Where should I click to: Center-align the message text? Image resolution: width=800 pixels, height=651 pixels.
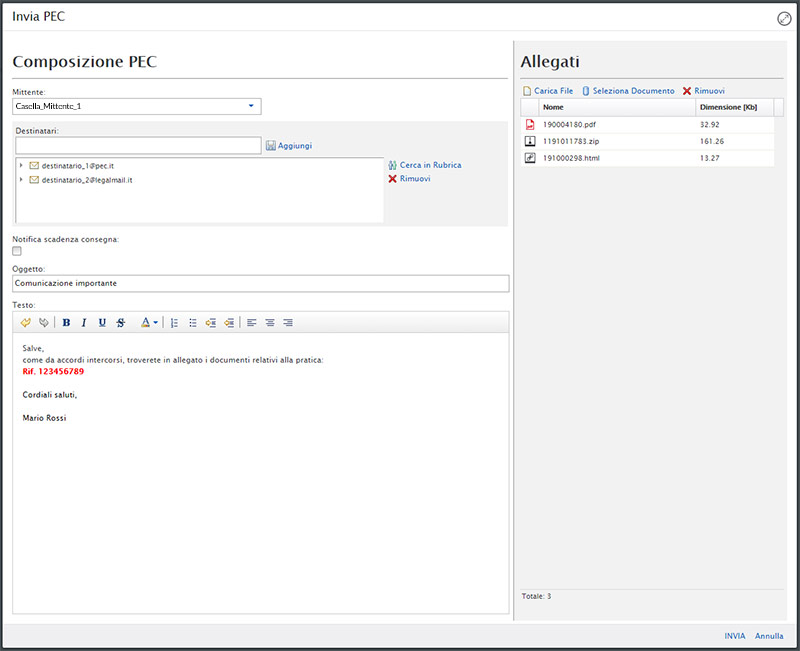270,322
